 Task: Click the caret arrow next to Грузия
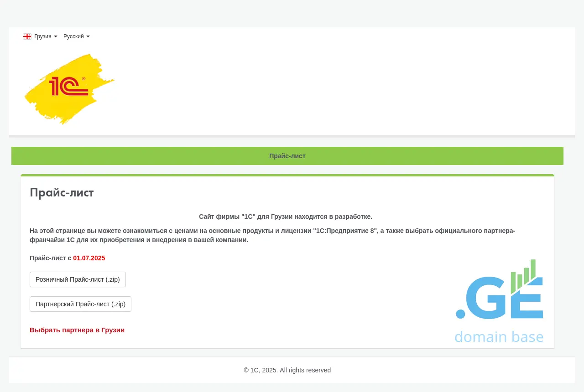tap(56, 36)
